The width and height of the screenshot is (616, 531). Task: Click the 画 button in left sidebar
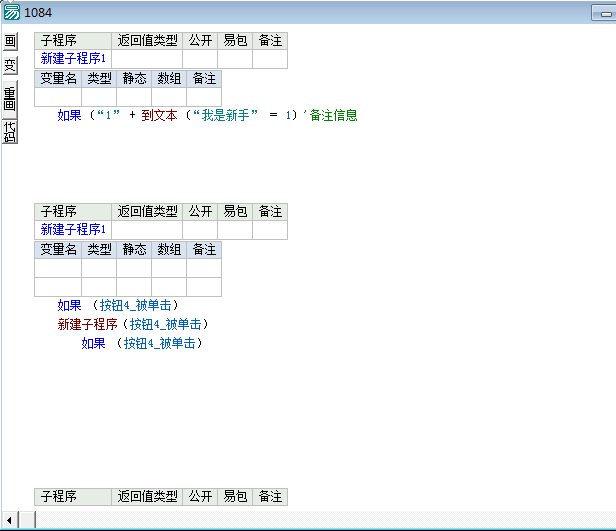[10, 41]
